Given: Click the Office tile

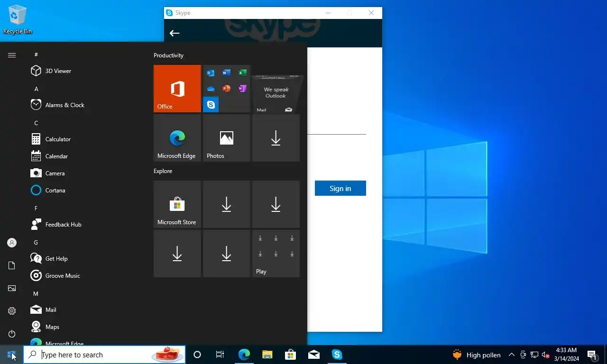Looking at the screenshot, I should coord(177,89).
